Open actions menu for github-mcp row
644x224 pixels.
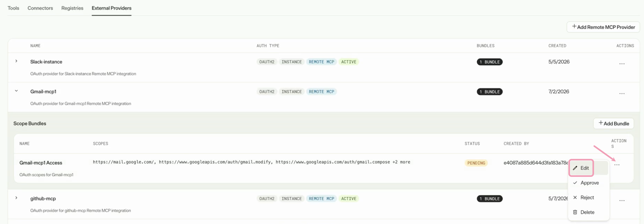coord(622,200)
